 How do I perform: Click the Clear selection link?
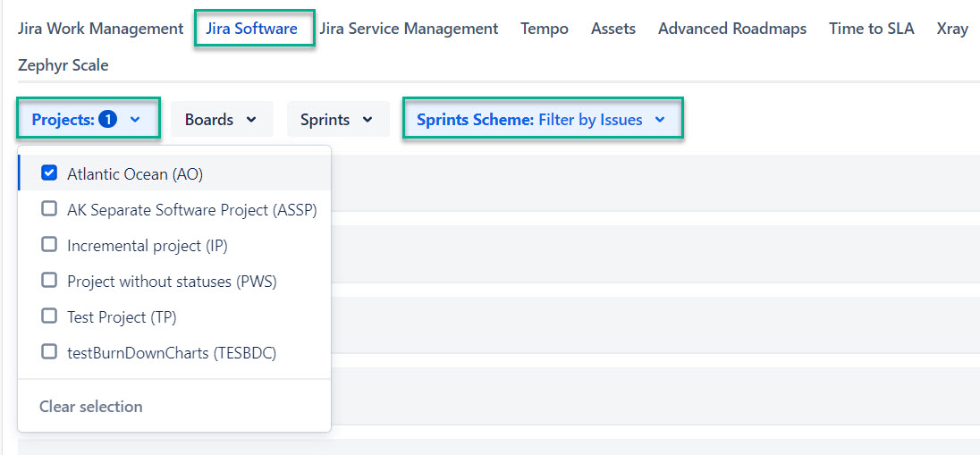pyautogui.click(x=90, y=406)
